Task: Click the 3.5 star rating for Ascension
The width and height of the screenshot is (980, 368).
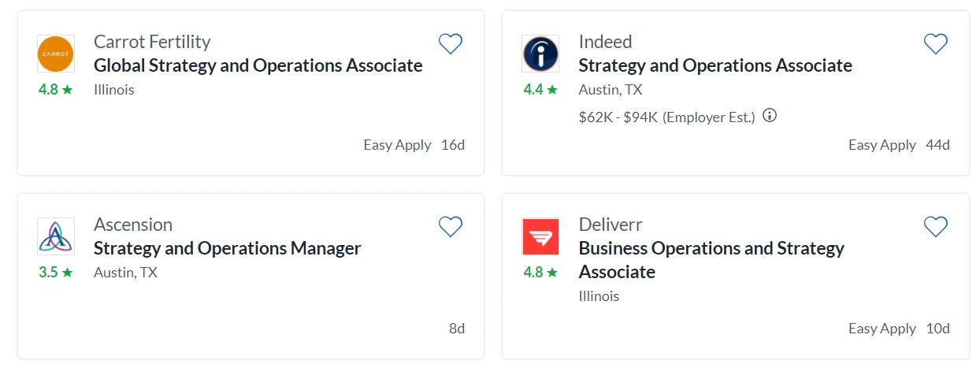Action: pyautogui.click(x=56, y=273)
